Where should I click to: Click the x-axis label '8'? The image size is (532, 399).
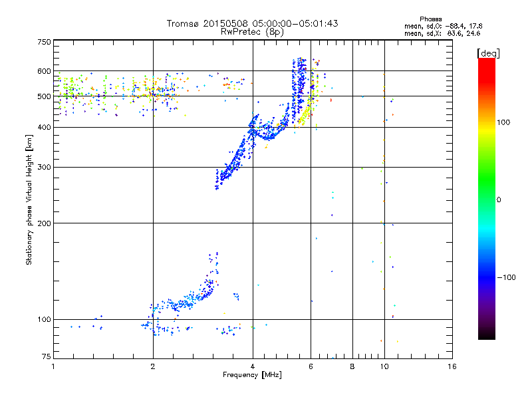tap(352, 366)
